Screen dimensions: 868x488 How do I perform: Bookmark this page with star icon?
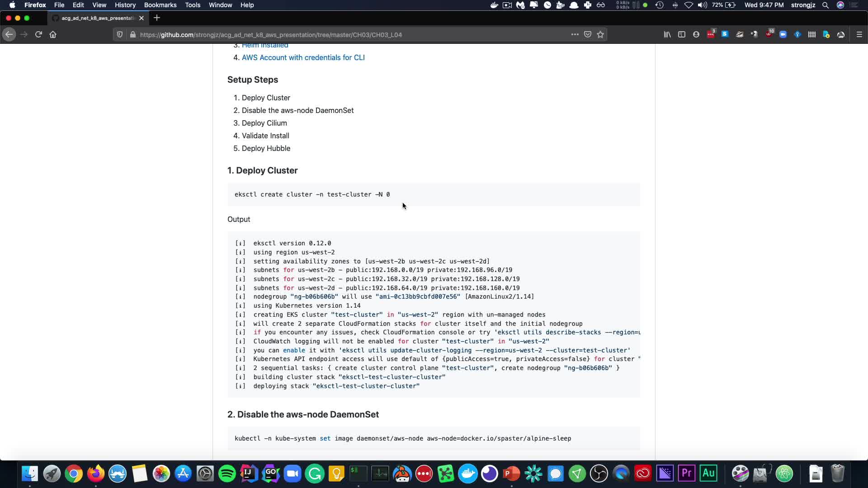[x=600, y=34]
